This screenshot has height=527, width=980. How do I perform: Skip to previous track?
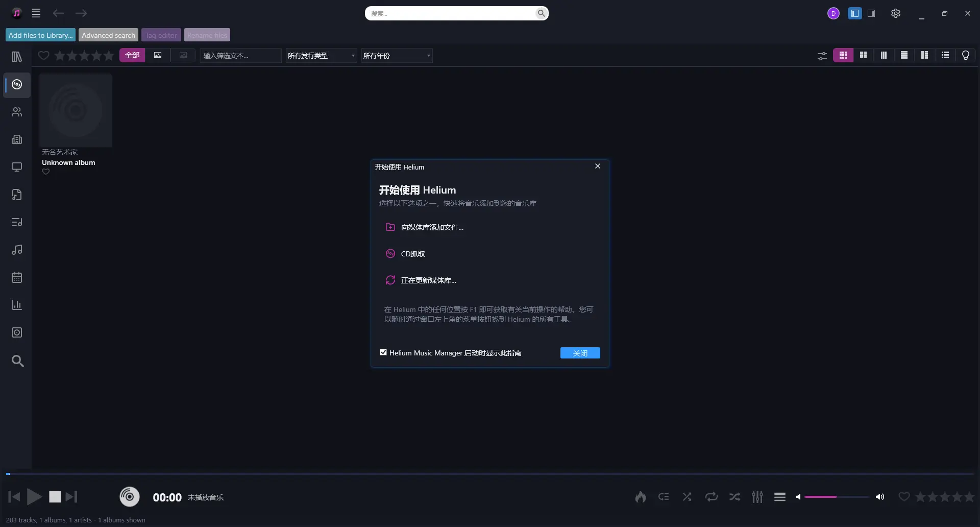14,496
